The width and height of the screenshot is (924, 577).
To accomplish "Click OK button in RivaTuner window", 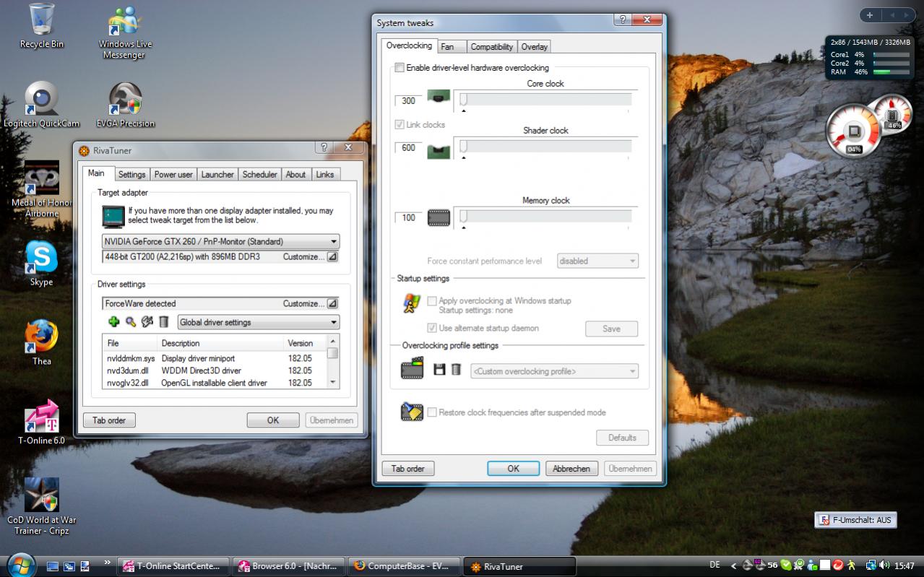I will point(273,420).
